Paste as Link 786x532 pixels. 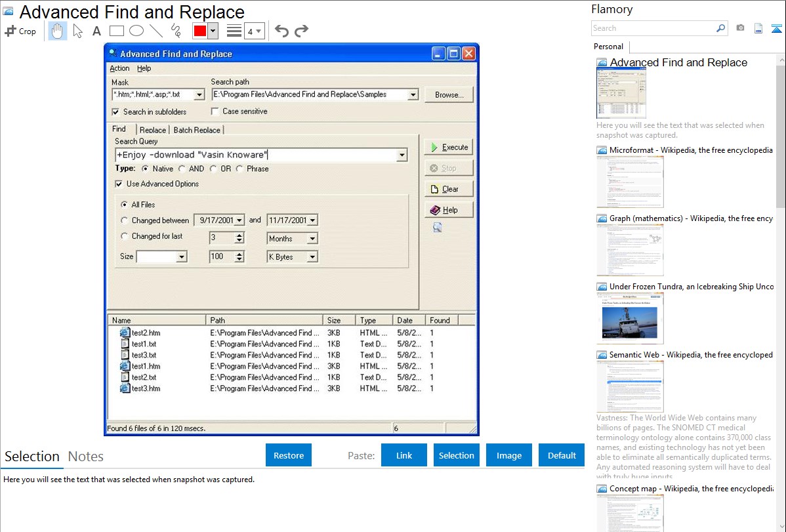pyautogui.click(x=404, y=455)
